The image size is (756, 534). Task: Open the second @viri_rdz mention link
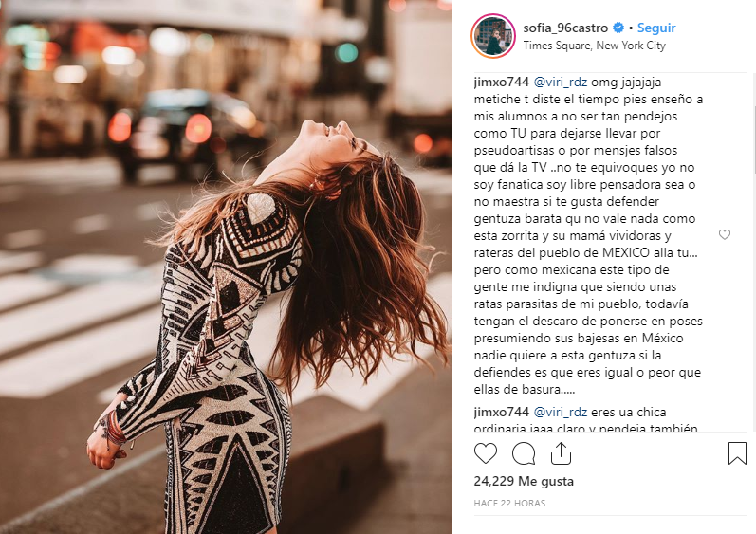[561, 413]
